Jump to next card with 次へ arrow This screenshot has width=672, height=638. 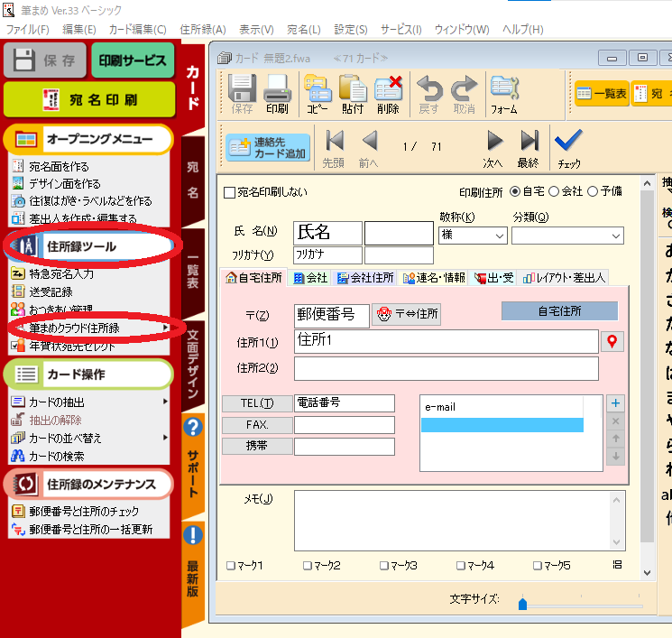[493, 142]
